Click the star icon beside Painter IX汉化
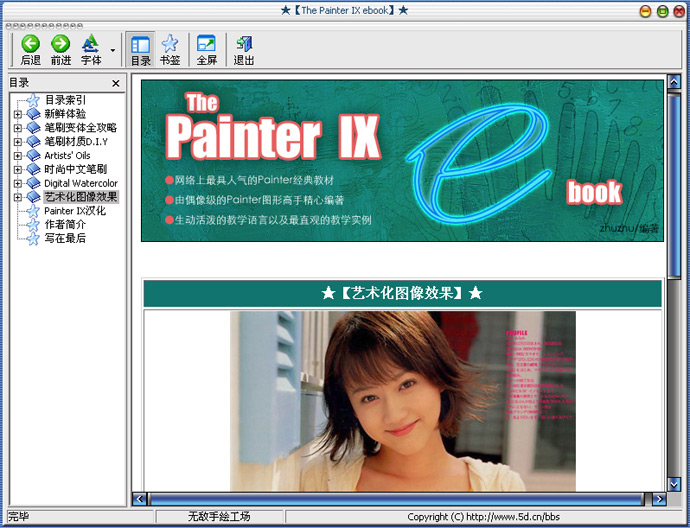690x528 pixels. coord(33,211)
